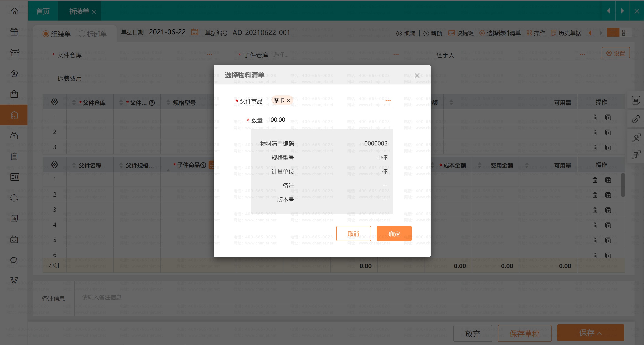644x345 pixels.
Task: Remove 摩卡 tag from parent product field
Action: click(288, 100)
